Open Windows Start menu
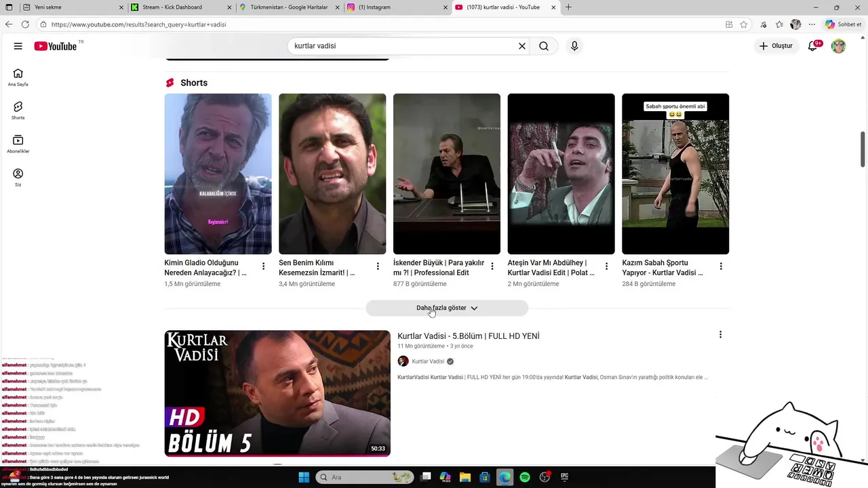This screenshot has width=868, height=488. (304, 477)
